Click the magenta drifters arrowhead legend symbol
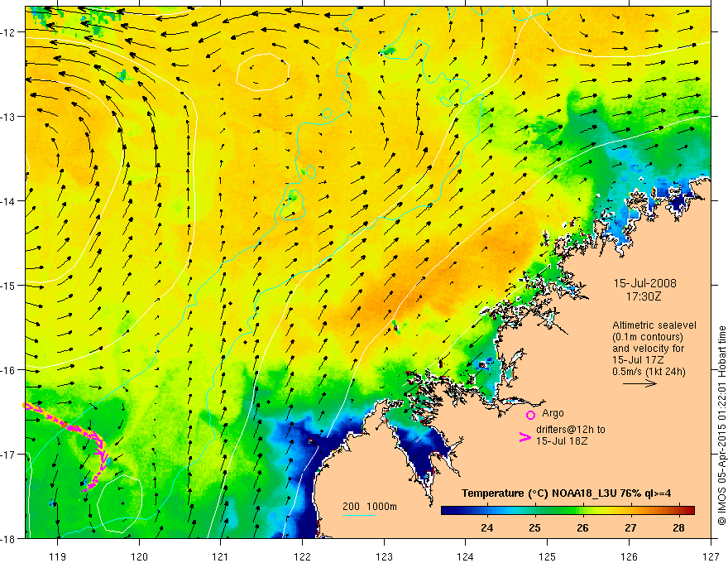 click(x=525, y=437)
